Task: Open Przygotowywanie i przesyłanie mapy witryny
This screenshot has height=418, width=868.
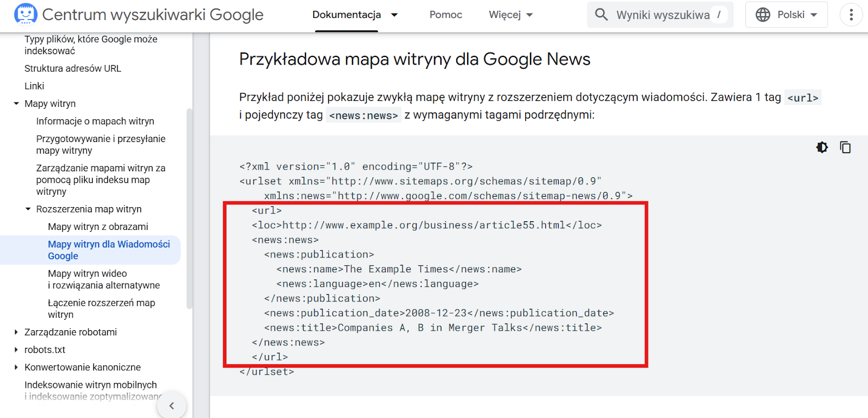Action: point(101,145)
